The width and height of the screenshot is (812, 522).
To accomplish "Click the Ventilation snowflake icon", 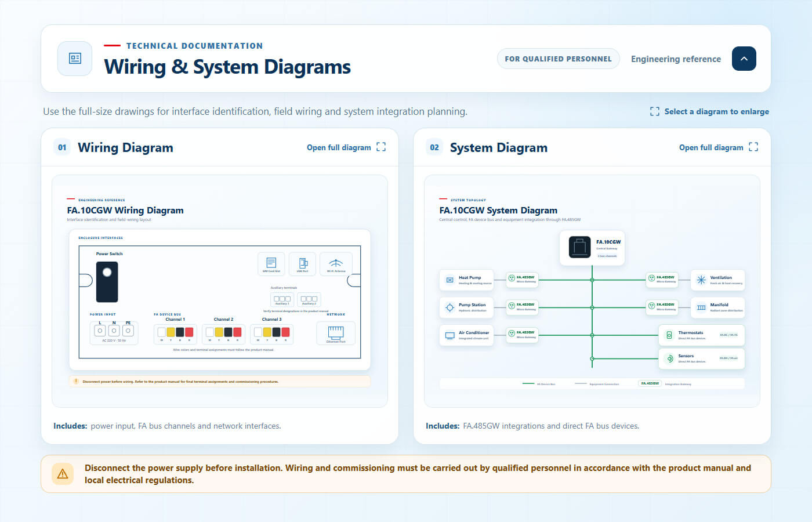I will coord(701,280).
